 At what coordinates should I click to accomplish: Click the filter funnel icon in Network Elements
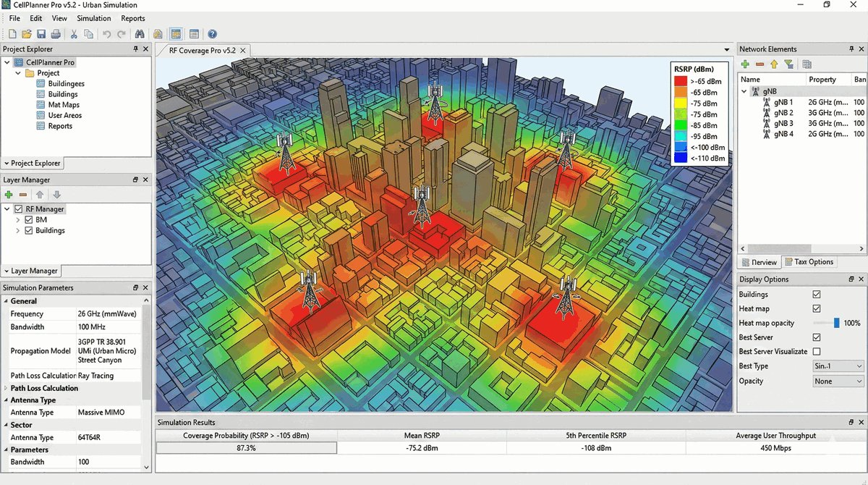click(788, 64)
